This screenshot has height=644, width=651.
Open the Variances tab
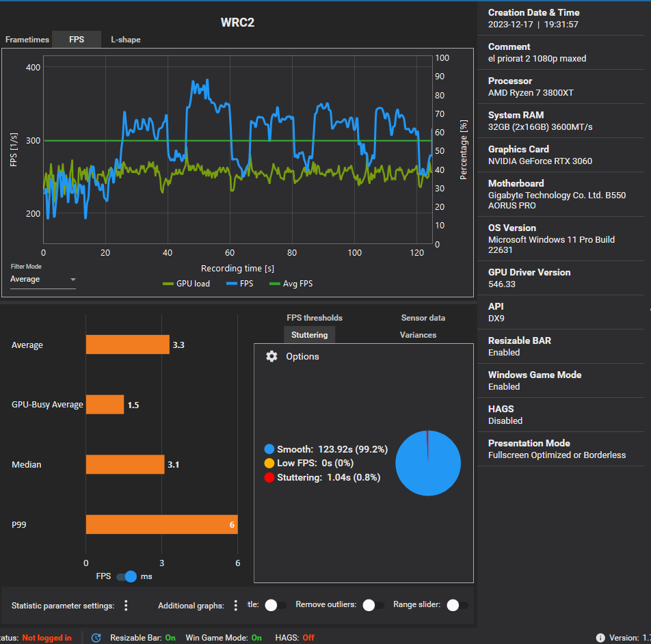[x=418, y=335]
